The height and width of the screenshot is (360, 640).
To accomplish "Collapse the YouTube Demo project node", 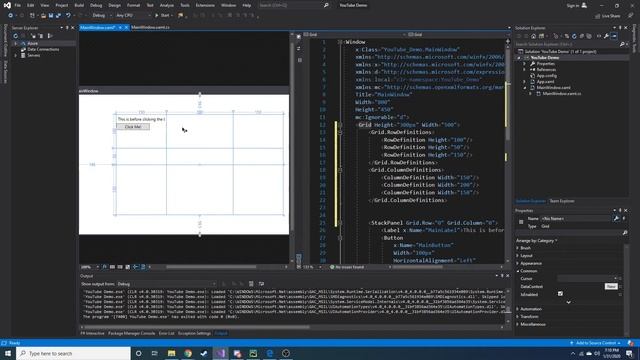I will click(x=519, y=58).
